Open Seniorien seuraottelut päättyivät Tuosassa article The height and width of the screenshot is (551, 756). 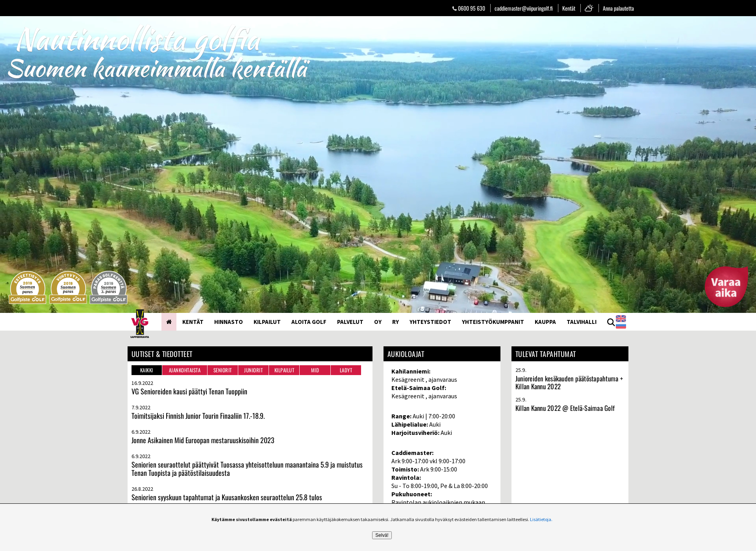tap(247, 469)
